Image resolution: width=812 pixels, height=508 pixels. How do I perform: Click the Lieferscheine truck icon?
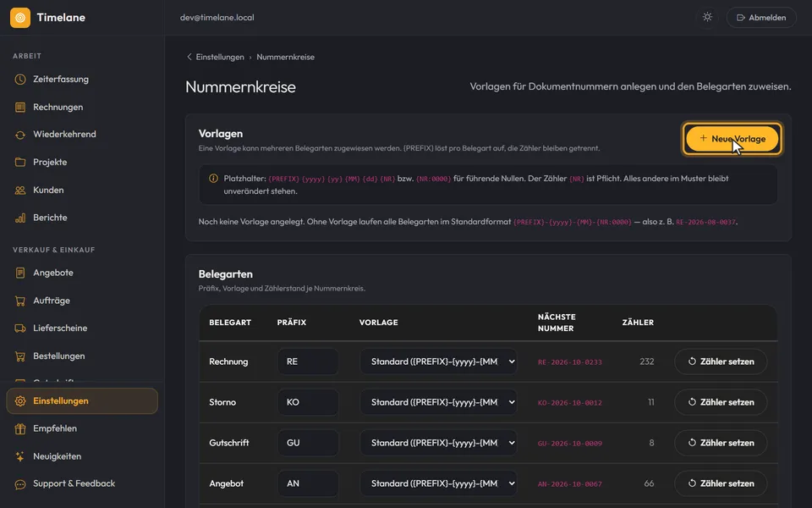tap(20, 329)
